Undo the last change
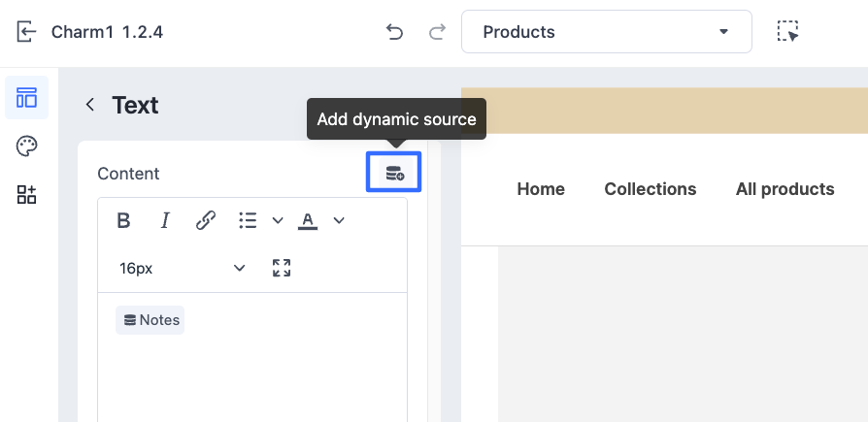 (x=394, y=32)
